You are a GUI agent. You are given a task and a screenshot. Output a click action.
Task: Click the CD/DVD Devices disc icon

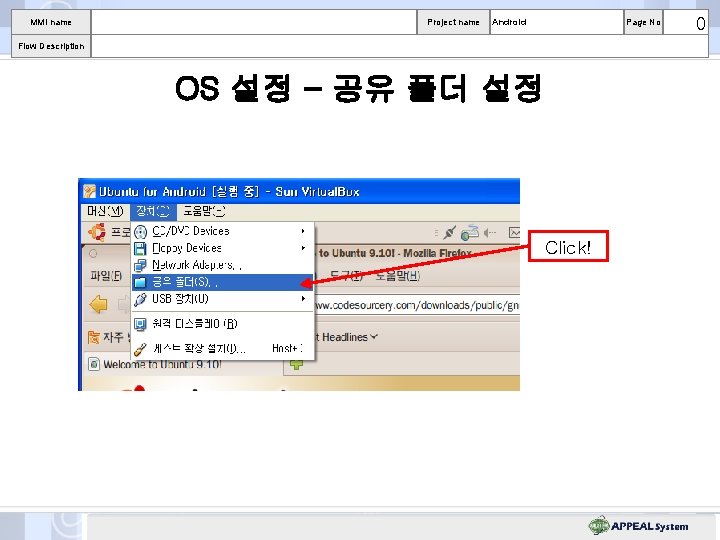coord(140,231)
